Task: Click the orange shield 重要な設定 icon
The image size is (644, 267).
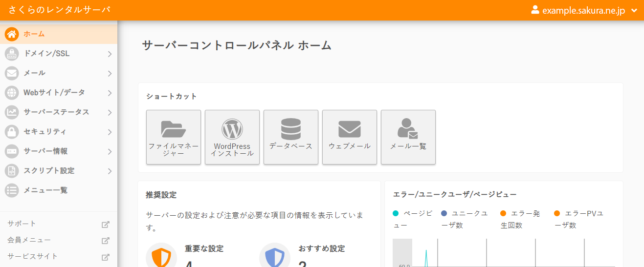Action: coord(161,257)
